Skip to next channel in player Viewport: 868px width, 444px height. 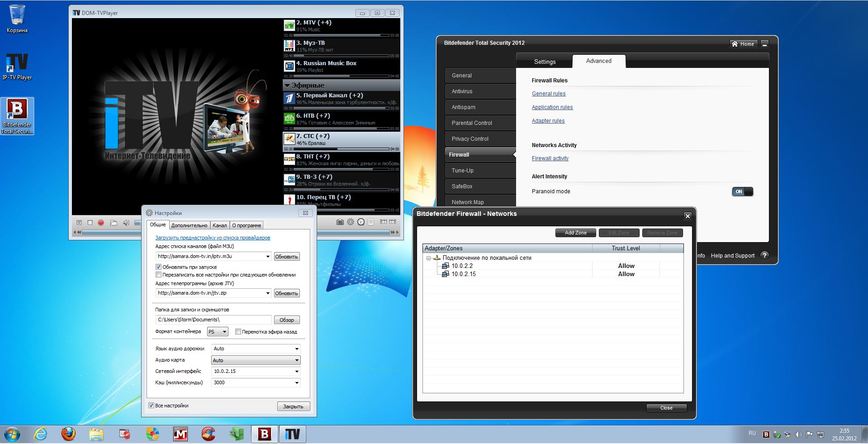point(393,222)
